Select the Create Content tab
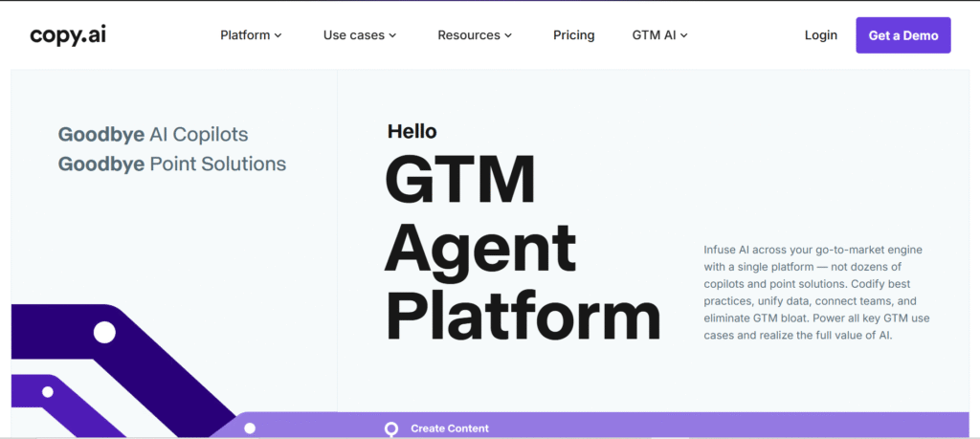This screenshot has height=439, width=980. (450, 428)
